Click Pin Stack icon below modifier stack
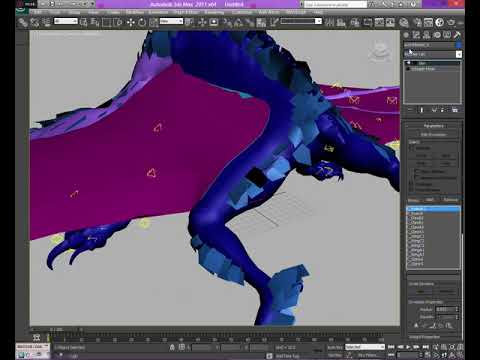This screenshot has width=480, height=360. click(411, 110)
